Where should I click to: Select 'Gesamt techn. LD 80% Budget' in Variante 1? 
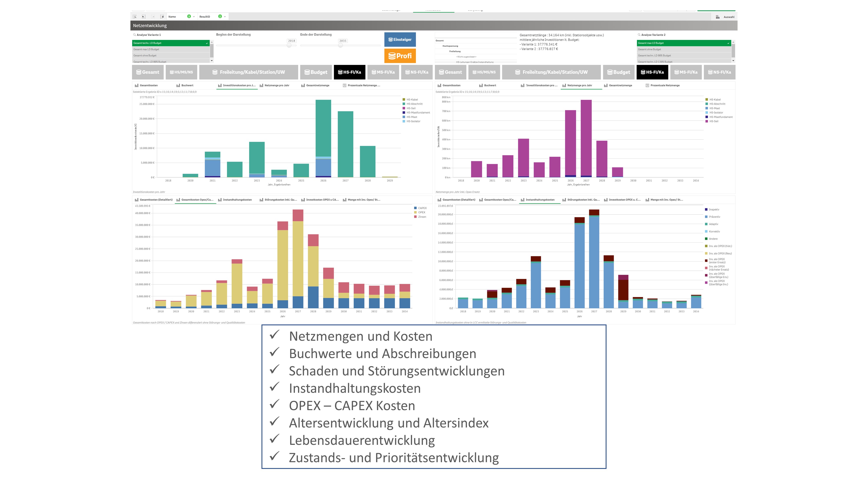click(x=171, y=61)
